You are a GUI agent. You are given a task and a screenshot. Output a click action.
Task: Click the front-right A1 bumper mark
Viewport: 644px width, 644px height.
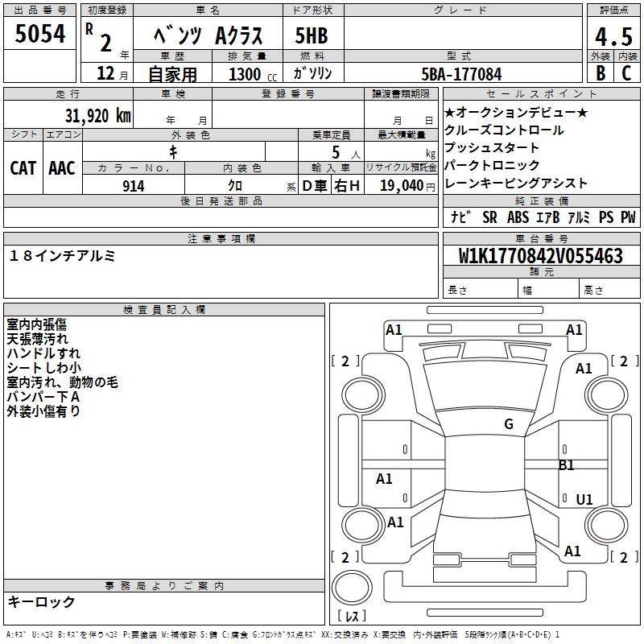pos(574,330)
